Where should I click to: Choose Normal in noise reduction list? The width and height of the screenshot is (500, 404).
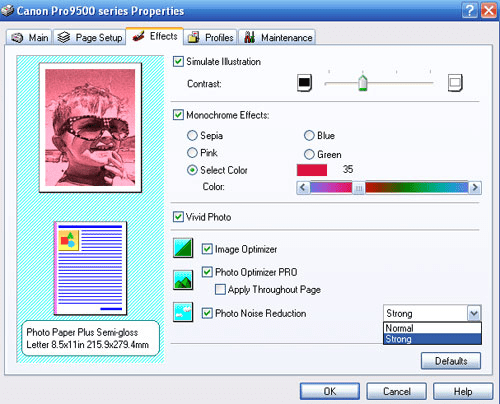[432, 328]
